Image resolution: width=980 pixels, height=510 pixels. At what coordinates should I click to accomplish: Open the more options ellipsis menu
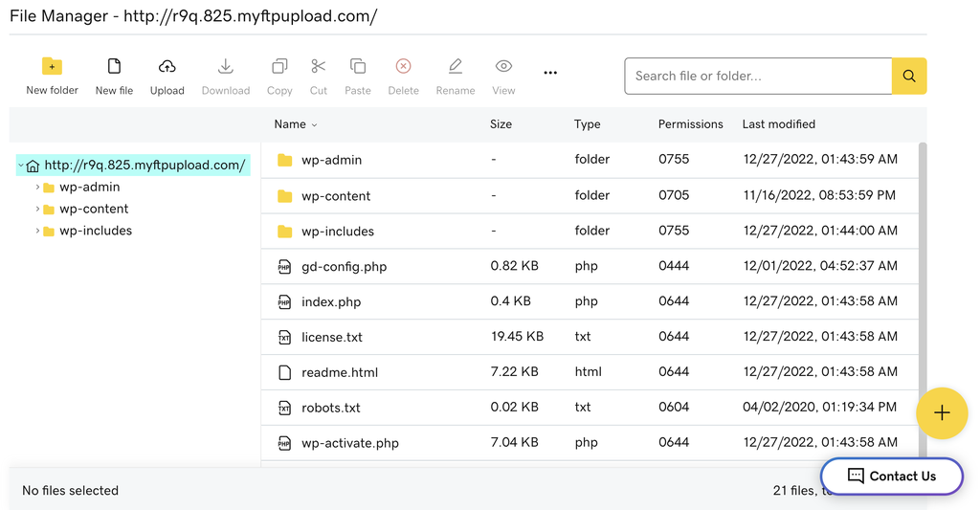(550, 73)
